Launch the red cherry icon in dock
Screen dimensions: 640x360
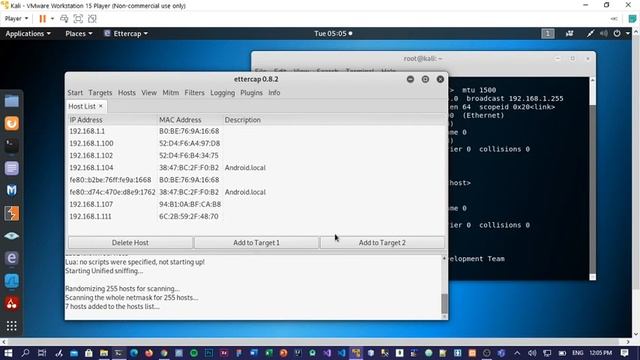(11, 303)
